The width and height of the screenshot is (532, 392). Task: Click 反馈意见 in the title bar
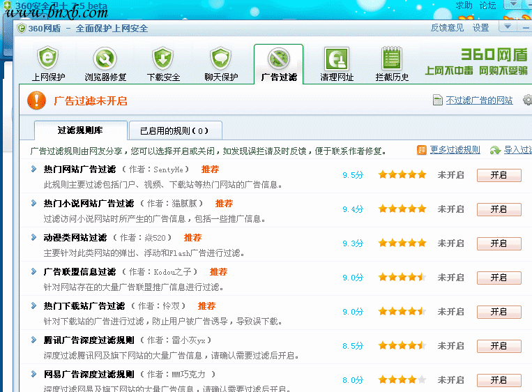[447, 28]
